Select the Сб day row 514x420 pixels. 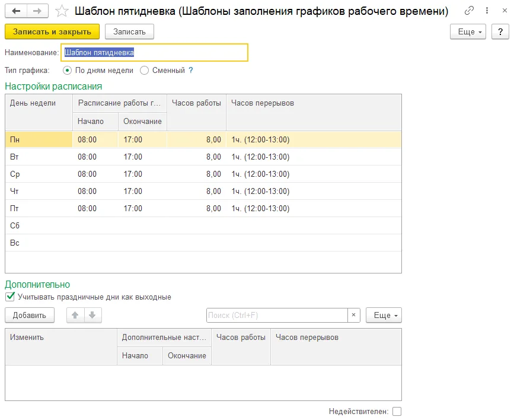tap(203, 226)
